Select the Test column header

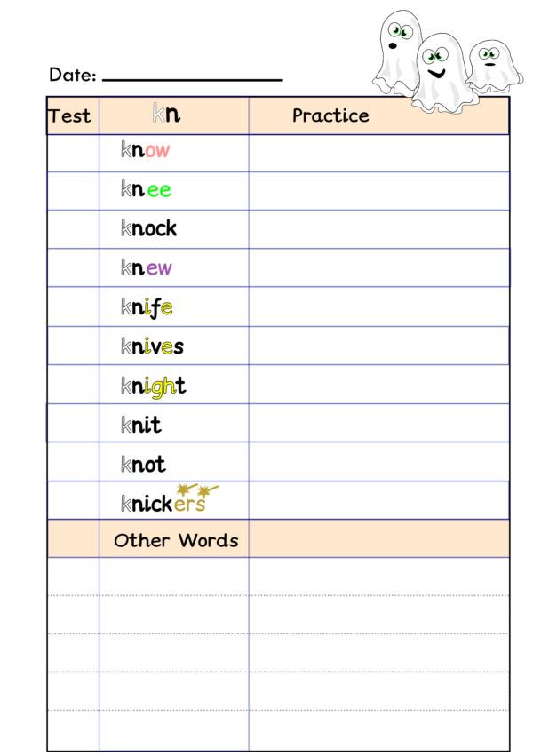(x=73, y=115)
